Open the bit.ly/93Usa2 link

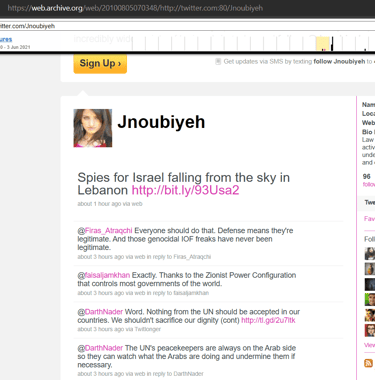click(x=185, y=190)
